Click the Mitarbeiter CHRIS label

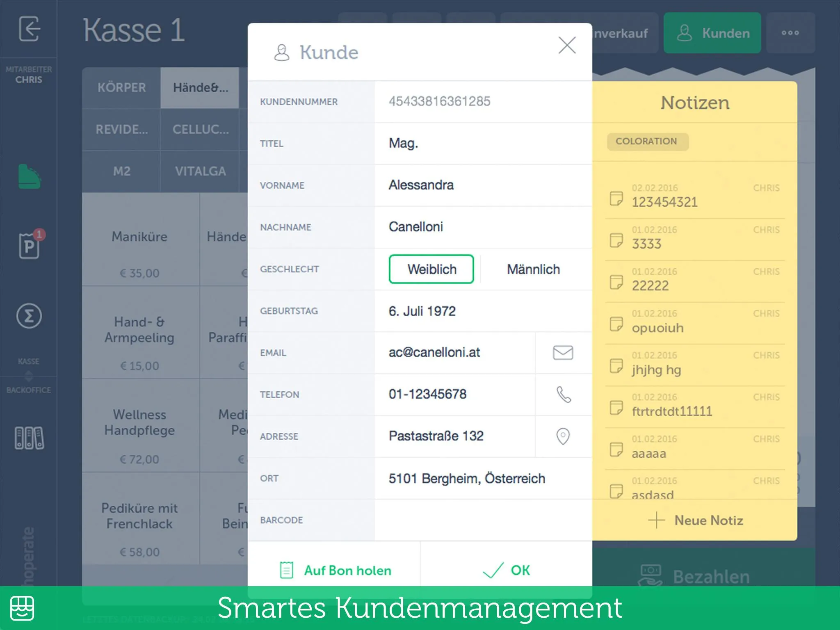point(29,75)
